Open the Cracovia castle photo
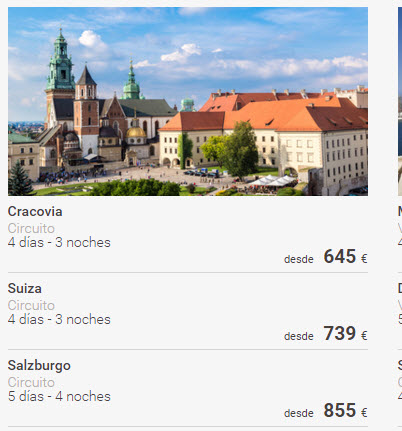Screen dimensions: 402x431 coord(188,101)
